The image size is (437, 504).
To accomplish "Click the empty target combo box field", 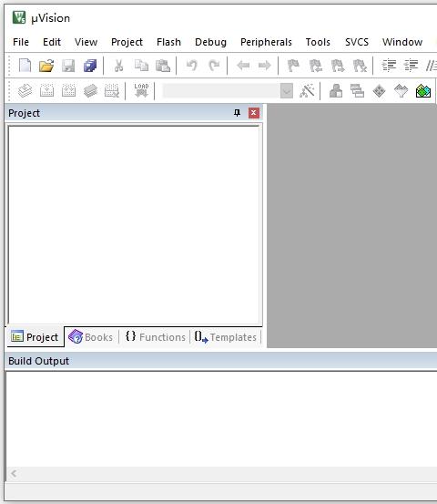I will pos(221,91).
